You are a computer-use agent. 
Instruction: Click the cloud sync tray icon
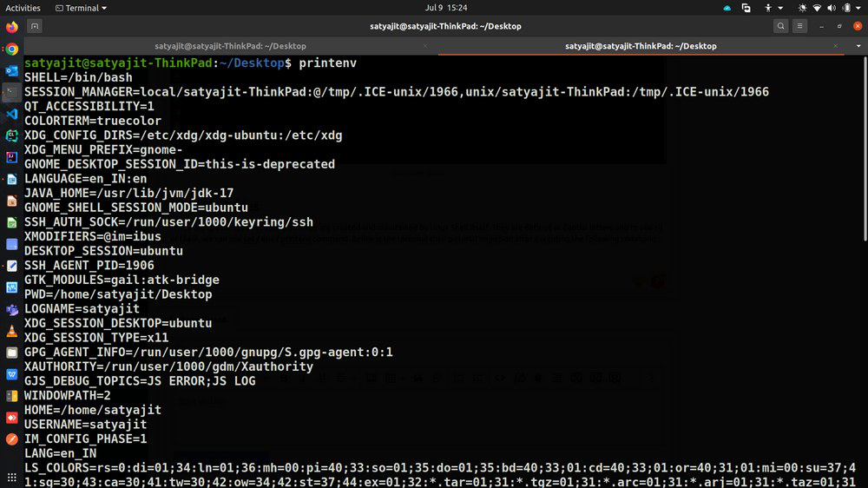tap(727, 8)
